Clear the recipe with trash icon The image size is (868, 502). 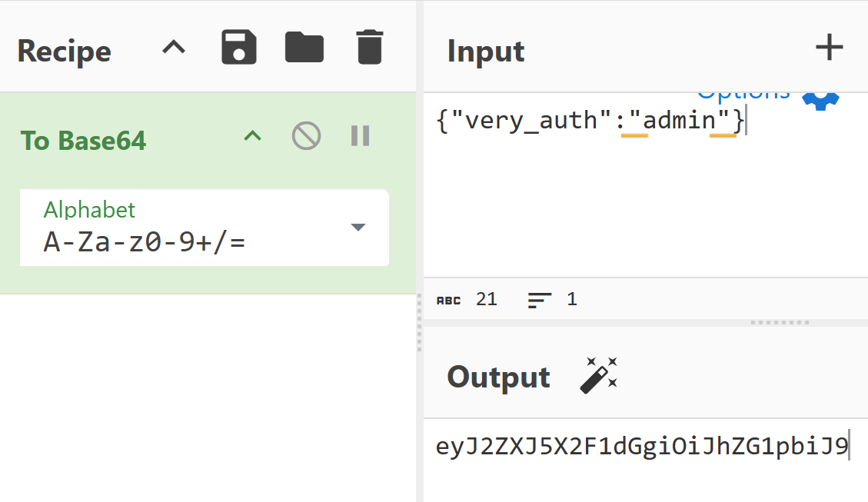click(369, 48)
